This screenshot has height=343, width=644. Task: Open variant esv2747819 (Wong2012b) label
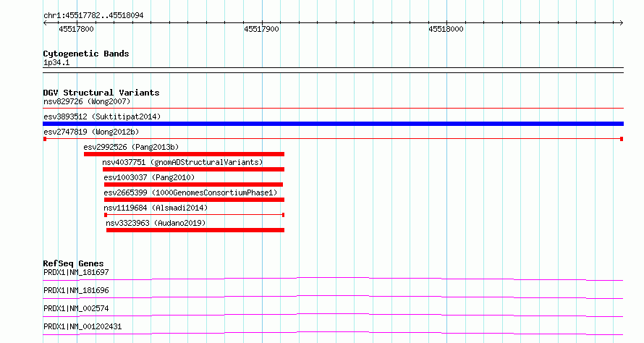coord(91,132)
